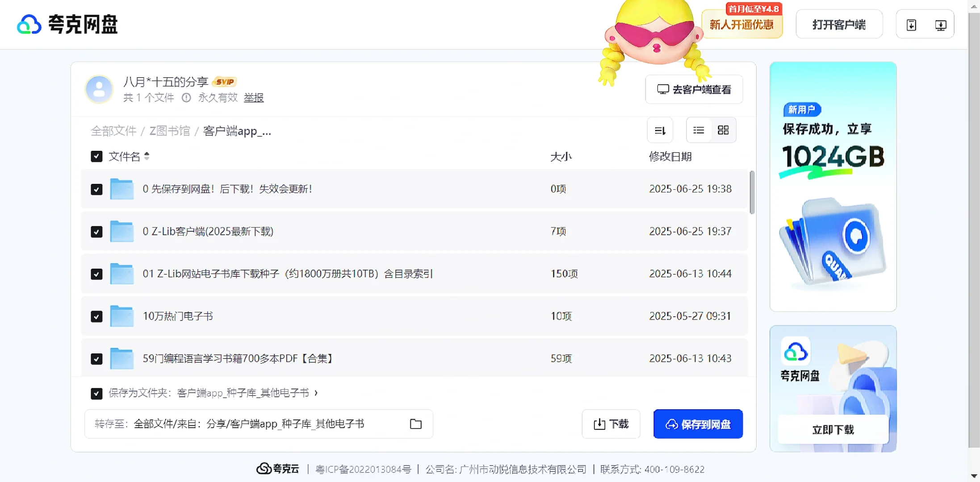Open folder name 10万热门电子书
This screenshot has width=980, height=482.
178,316
